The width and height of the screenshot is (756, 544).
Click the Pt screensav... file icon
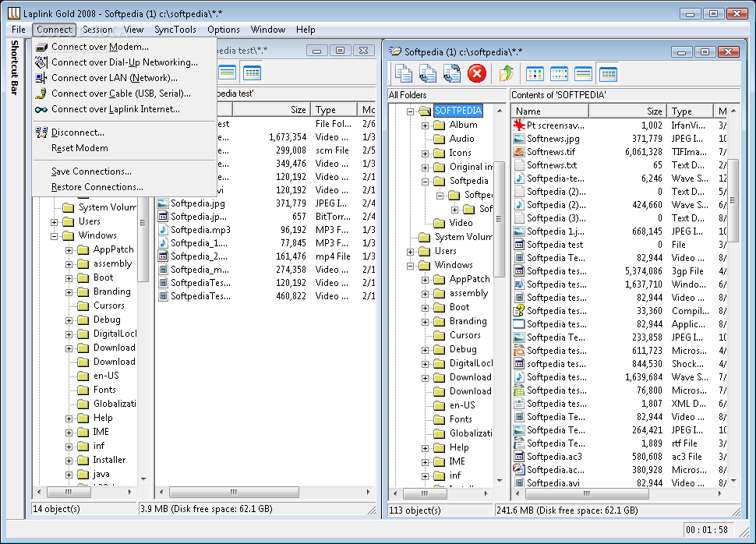519,125
